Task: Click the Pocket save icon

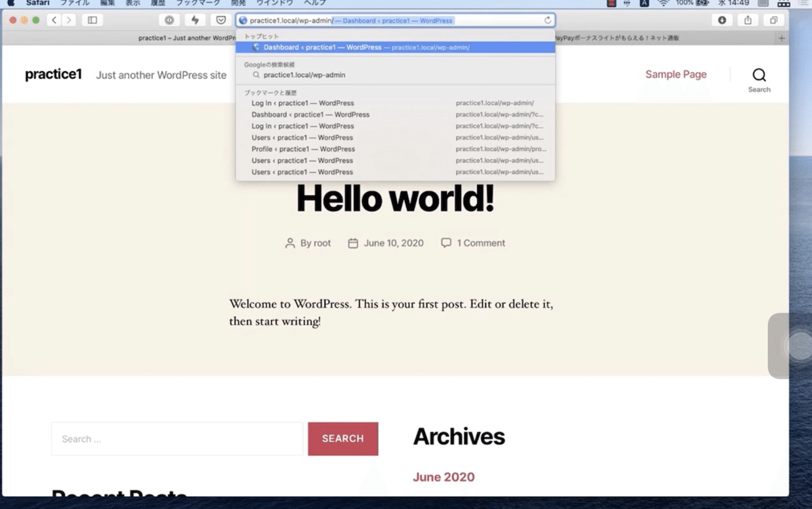Action: coord(221,20)
